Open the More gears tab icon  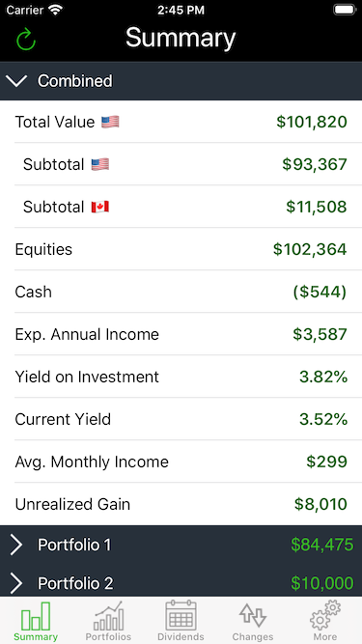tap(325, 615)
